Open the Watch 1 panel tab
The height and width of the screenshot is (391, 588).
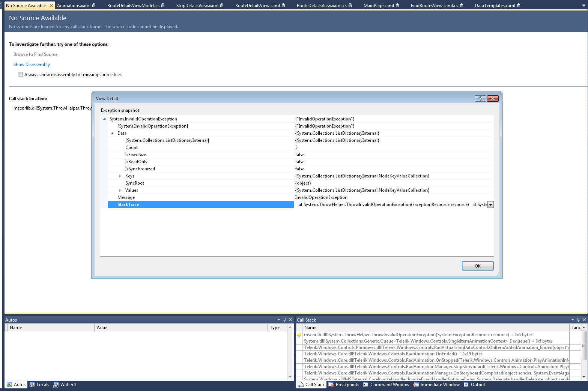click(x=65, y=385)
